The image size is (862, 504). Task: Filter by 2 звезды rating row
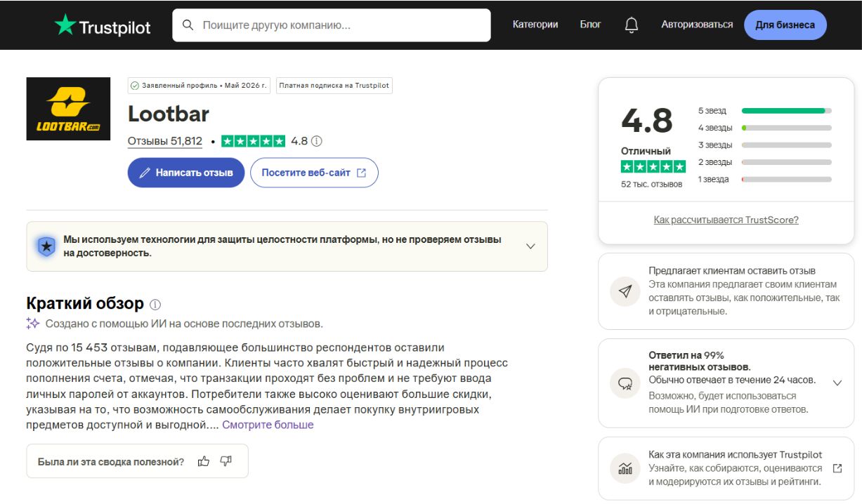point(764,162)
